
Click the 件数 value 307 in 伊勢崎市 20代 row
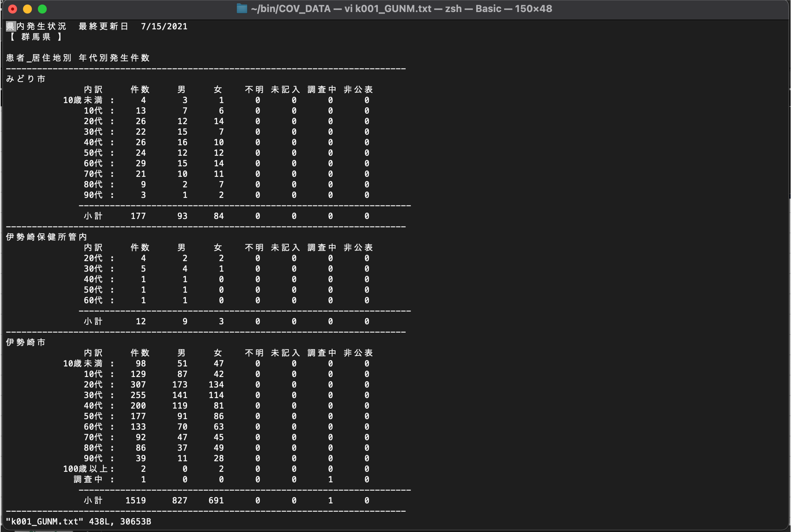pyautogui.click(x=138, y=385)
